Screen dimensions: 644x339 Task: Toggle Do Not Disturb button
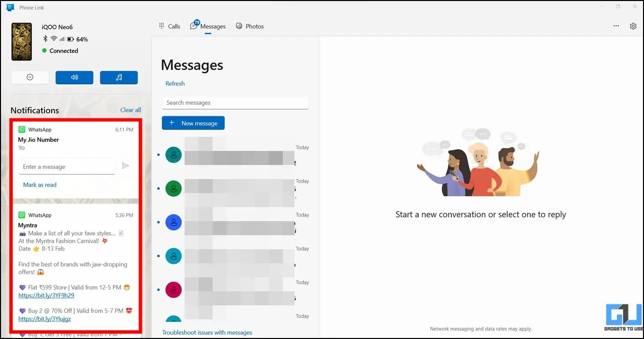(30, 77)
